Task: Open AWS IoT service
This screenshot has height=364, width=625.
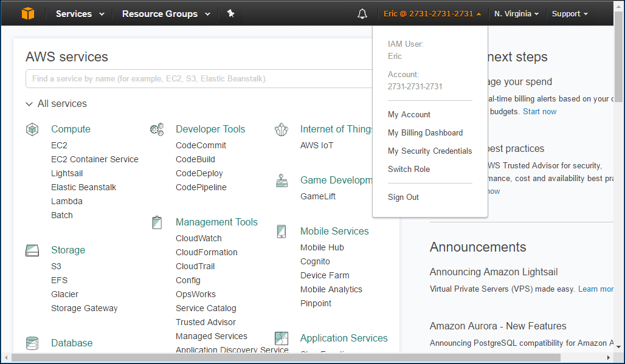Action: click(317, 145)
